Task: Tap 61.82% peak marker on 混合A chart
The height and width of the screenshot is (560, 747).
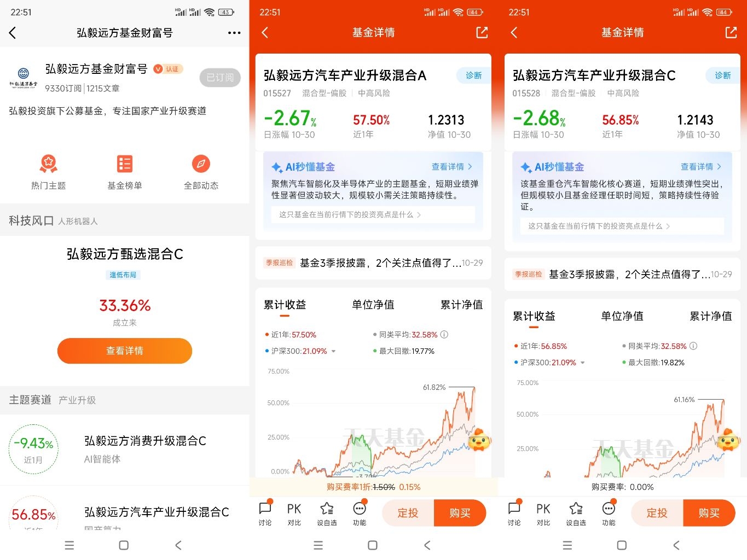Action: (x=435, y=387)
